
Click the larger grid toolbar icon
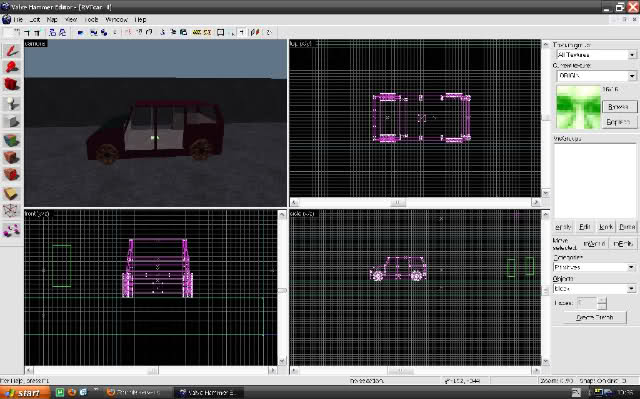click(37, 33)
